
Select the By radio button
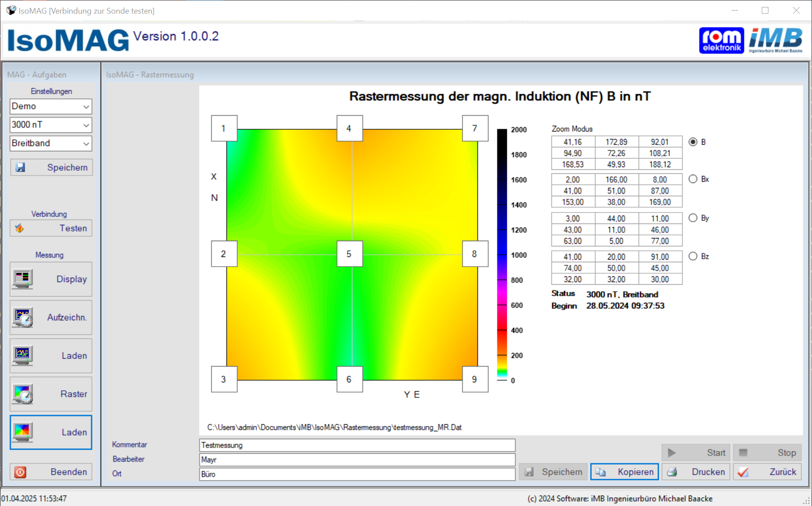point(693,218)
